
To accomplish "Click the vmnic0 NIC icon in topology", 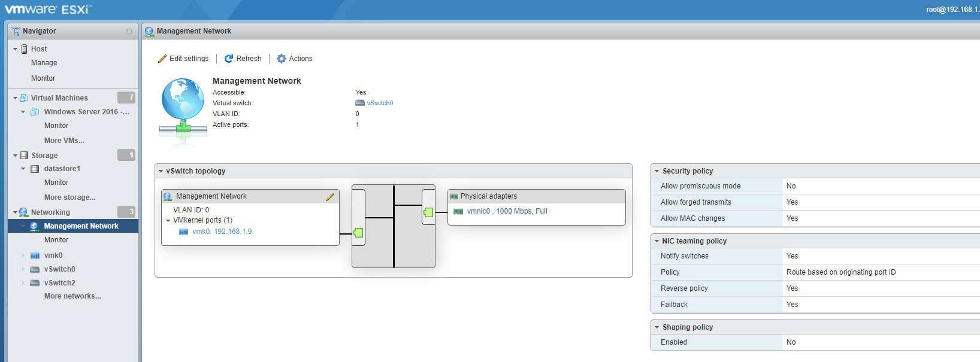I will (458, 212).
